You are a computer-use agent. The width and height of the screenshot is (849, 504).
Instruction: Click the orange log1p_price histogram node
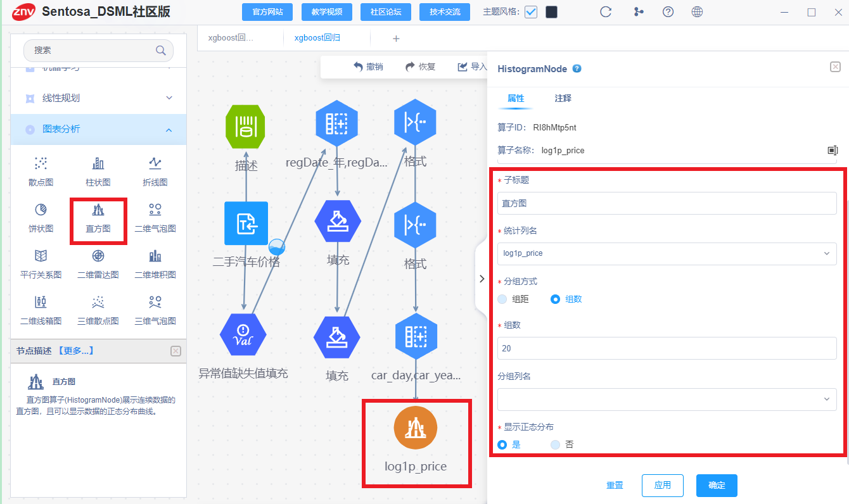click(x=416, y=429)
